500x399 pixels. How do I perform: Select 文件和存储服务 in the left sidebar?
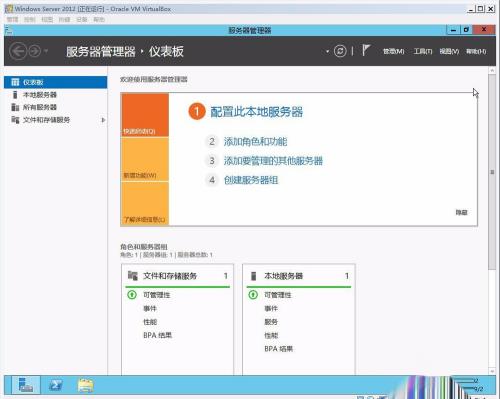click(55, 120)
